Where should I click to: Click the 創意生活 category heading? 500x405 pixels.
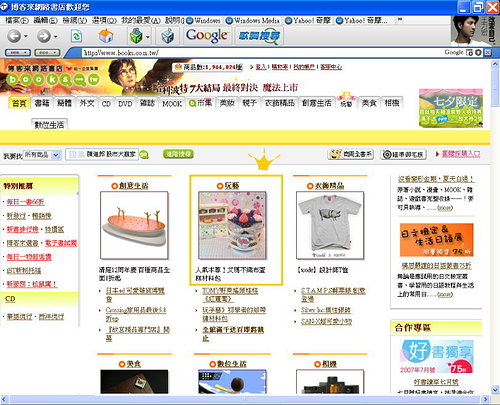[133, 185]
